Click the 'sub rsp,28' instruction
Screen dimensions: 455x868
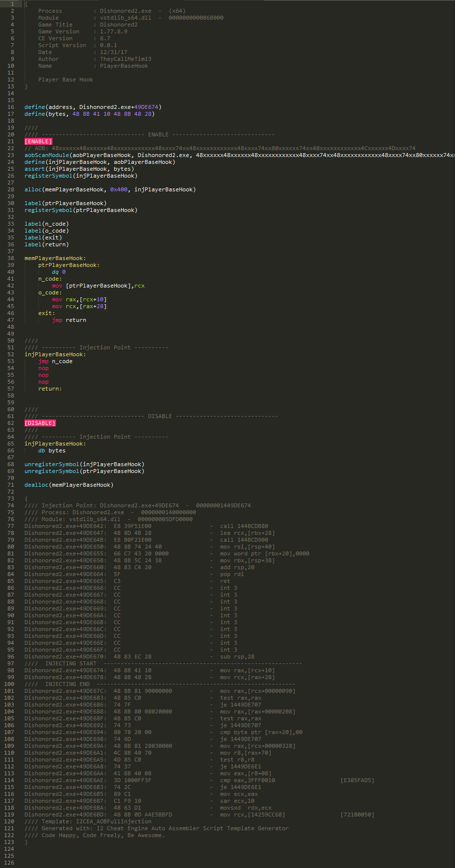pyautogui.click(x=237, y=657)
